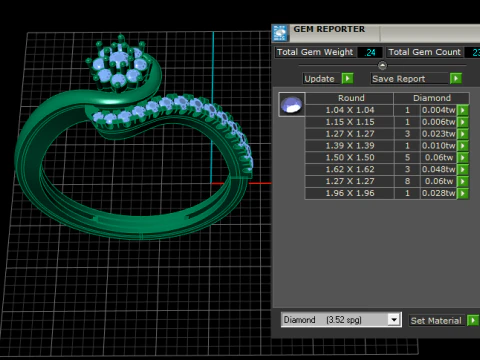Select the 1.04 X 1.04 size cell
The width and height of the screenshot is (480, 360).
350,110
